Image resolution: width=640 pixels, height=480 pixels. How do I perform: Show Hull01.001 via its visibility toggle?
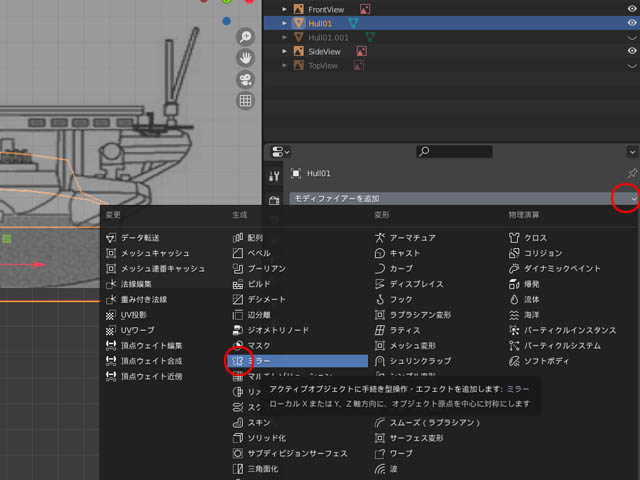pyautogui.click(x=632, y=38)
